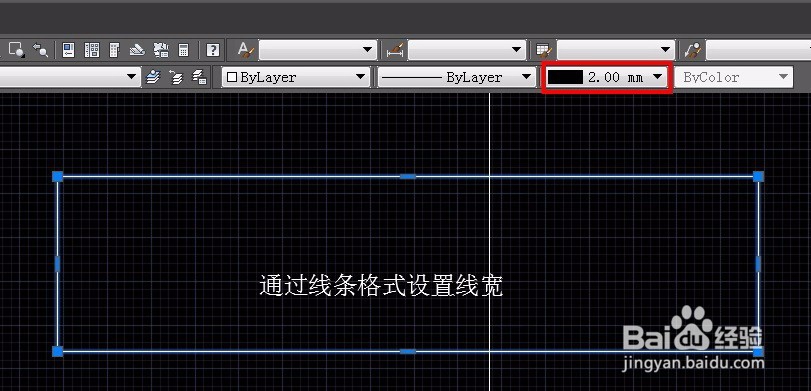Viewport: 811px width, 391px height.
Task: Open the Multileader Style manager icon
Action: coord(693,50)
